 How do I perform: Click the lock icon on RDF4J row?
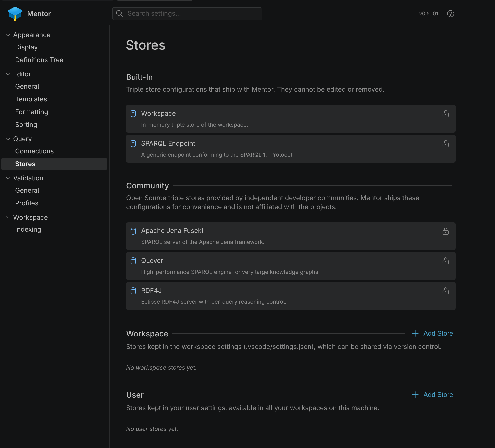tap(445, 291)
